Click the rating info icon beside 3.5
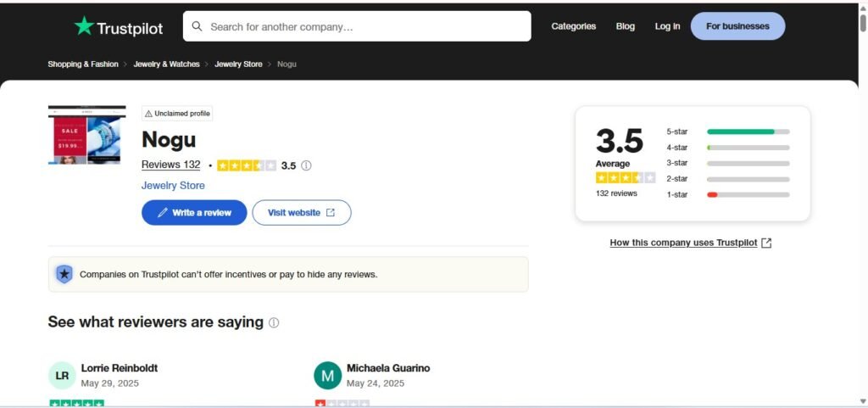 point(306,165)
